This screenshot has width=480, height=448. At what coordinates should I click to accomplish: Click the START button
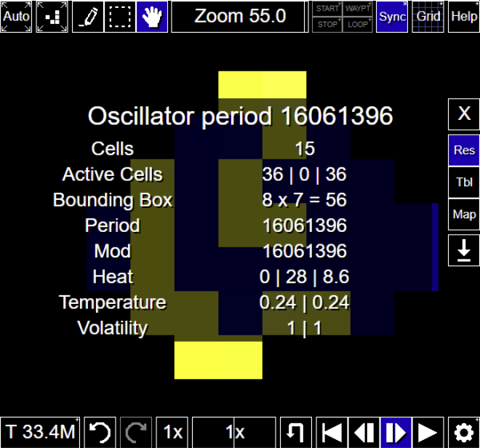[327, 9]
